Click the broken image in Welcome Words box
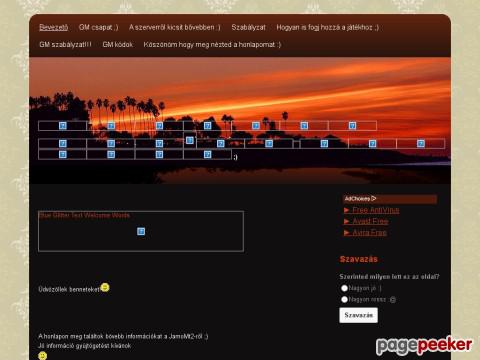The width and height of the screenshot is (480, 360). (141, 231)
